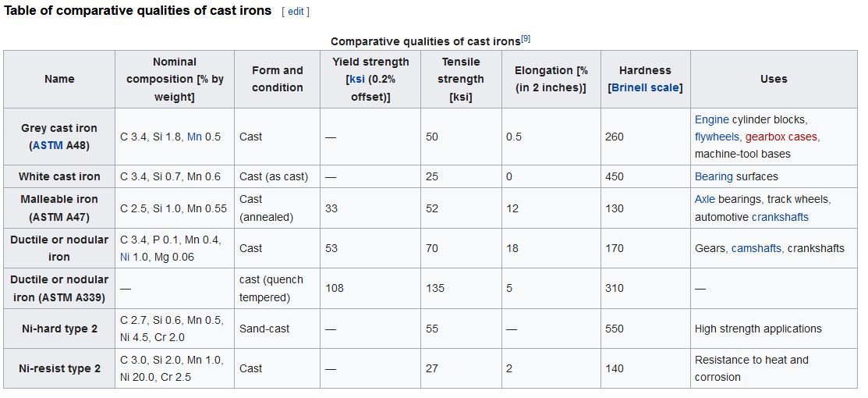Select the Ni-hard type 2 row name cell
This screenshot has width=868, height=398.
59,329
